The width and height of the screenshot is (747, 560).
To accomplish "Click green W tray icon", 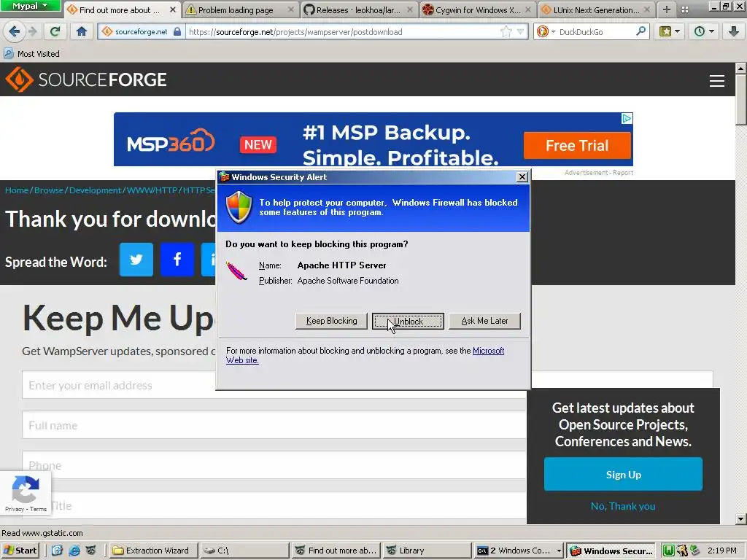I will (x=668, y=551).
